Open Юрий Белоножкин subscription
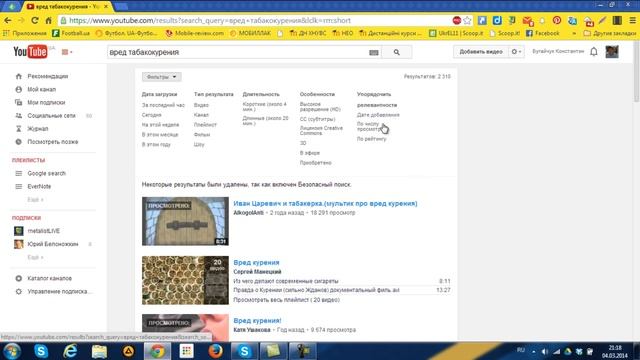 [x=53, y=244]
